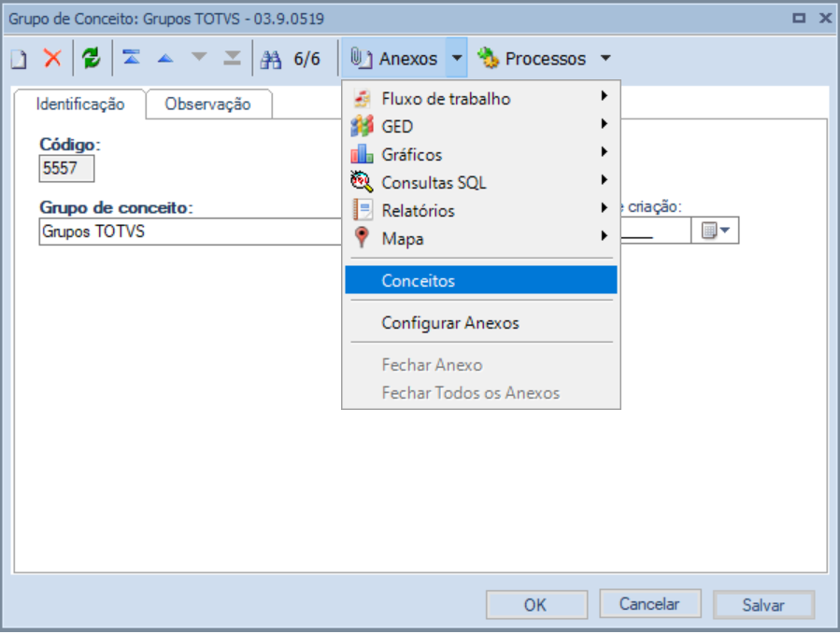Image resolution: width=840 pixels, height=634 pixels.
Task: Click Consultas SQL submenu arrow
Action: (x=605, y=179)
